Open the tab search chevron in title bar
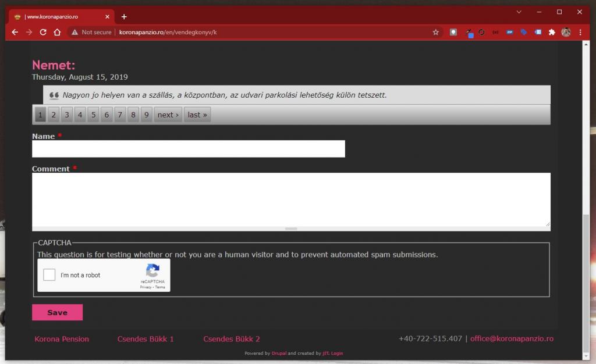 pyautogui.click(x=519, y=12)
